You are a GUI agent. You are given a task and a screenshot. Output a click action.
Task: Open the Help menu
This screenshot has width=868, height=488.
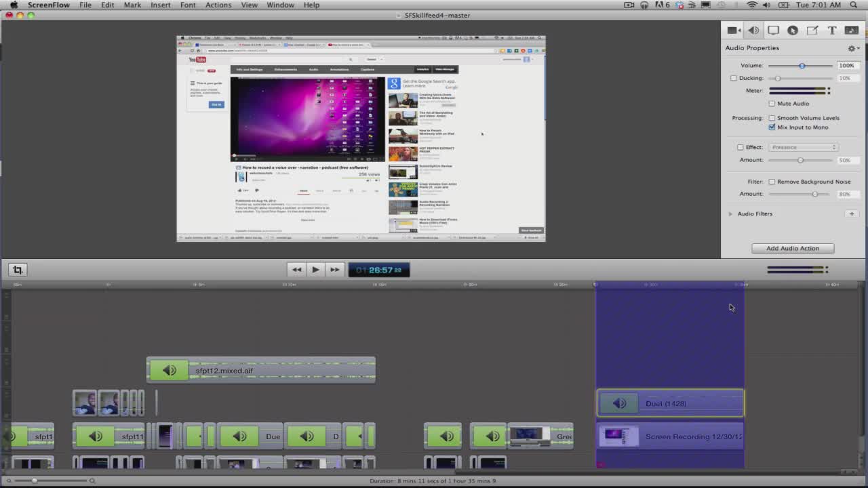pos(311,5)
